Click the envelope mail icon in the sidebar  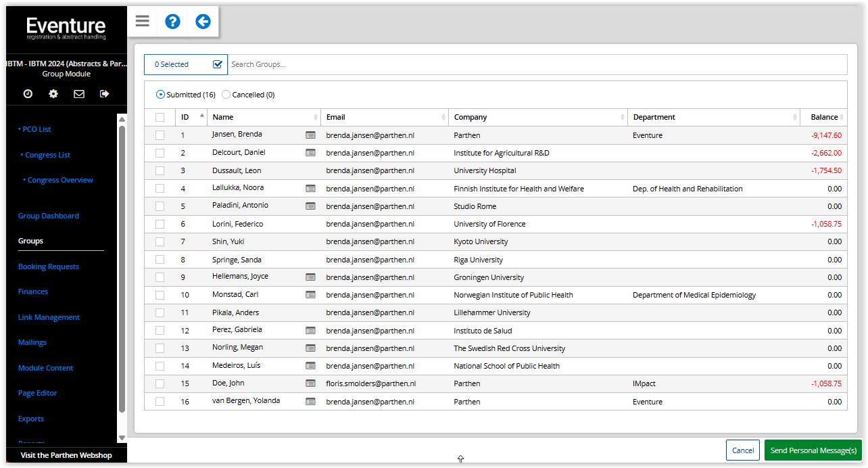click(79, 94)
